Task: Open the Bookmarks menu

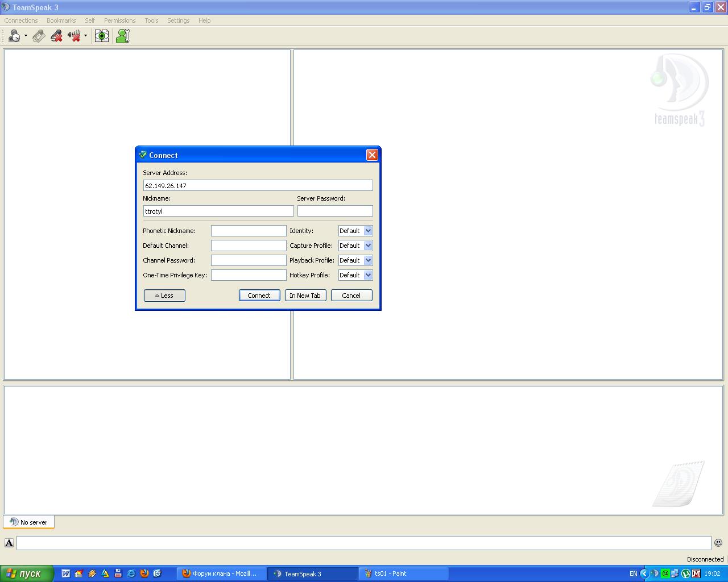Action: click(x=61, y=20)
